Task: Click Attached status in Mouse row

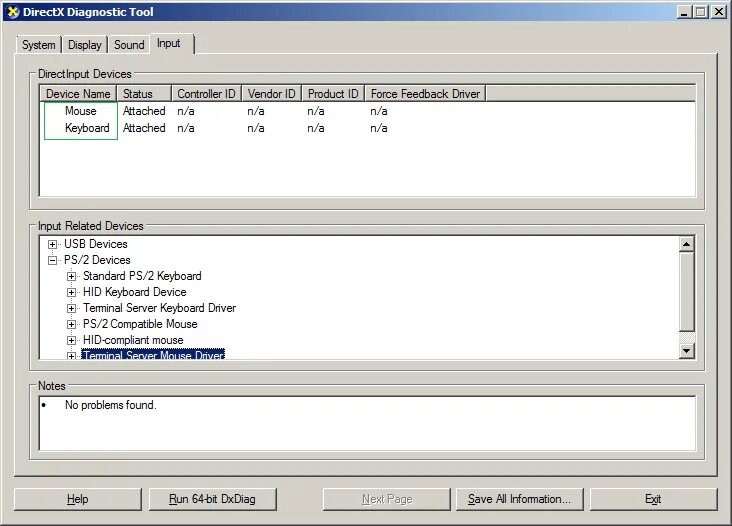Action: 144,111
